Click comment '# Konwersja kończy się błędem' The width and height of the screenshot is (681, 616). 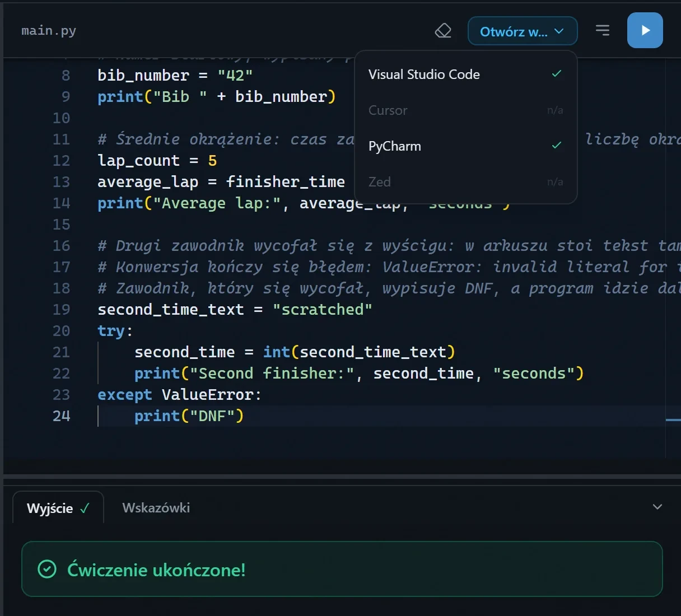tap(389, 267)
